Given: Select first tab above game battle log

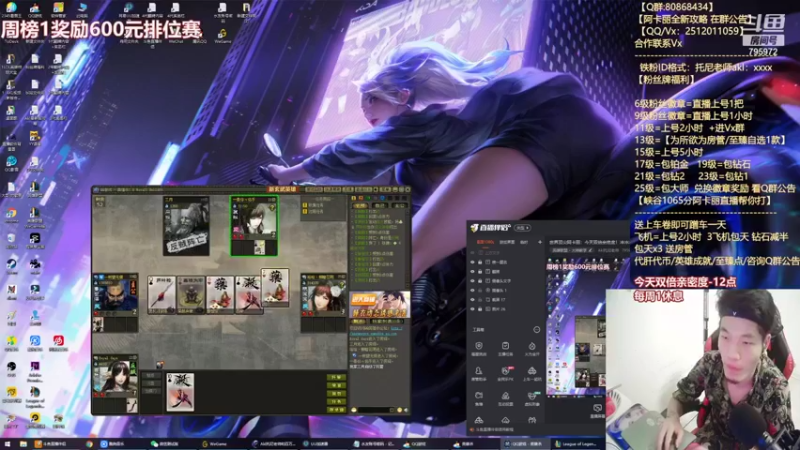Looking at the screenshot, I should coord(360,205).
